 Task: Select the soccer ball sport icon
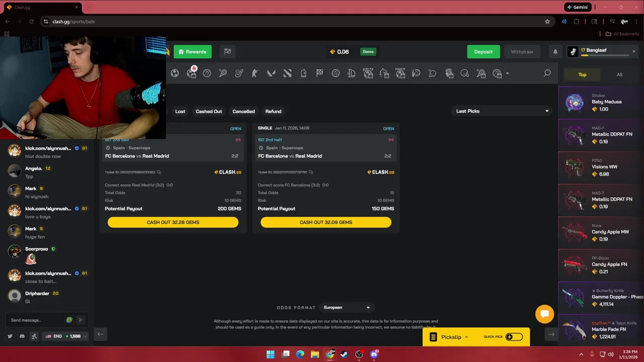click(x=175, y=73)
